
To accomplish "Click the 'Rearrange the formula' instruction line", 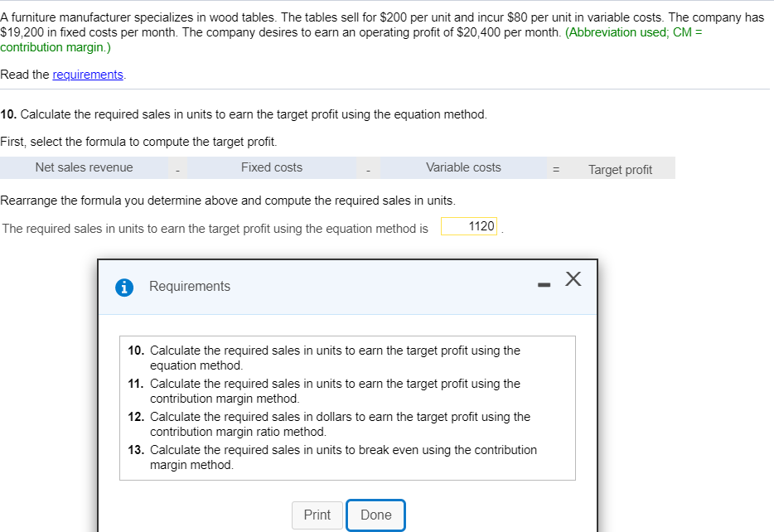I will (x=228, y=201).
